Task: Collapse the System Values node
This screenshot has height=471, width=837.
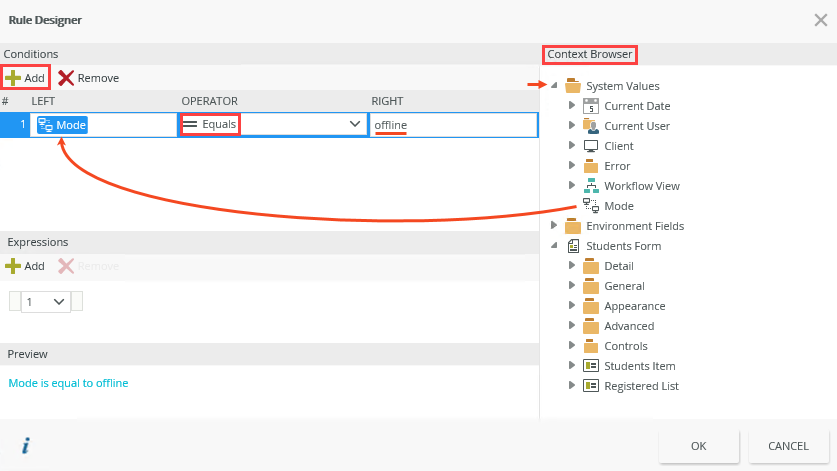Action: tap(554, 86)
